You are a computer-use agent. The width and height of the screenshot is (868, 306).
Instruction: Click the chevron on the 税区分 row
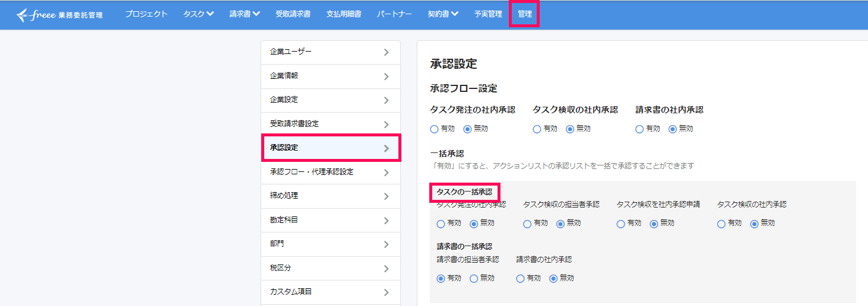click(387, 269)
